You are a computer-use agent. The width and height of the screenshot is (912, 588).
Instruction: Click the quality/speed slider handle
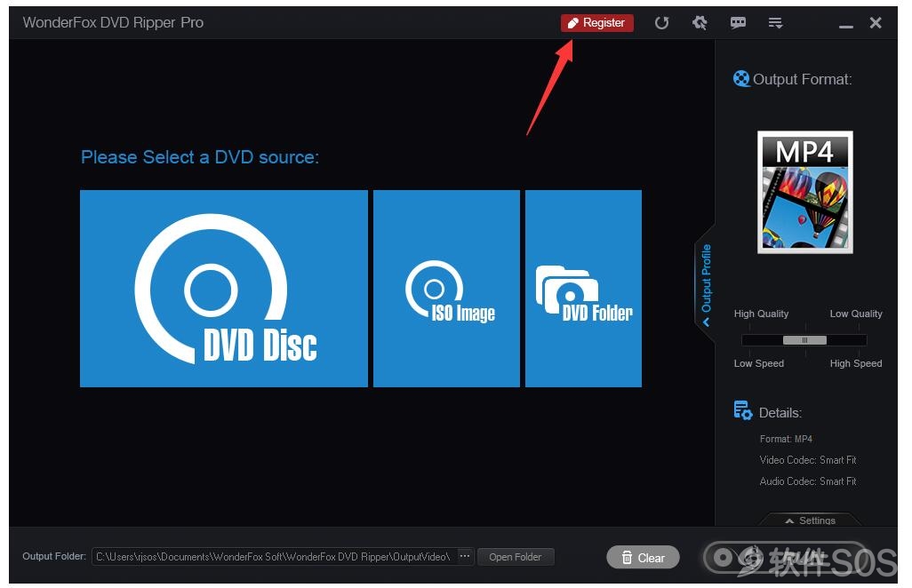click(x=804, y=340)
